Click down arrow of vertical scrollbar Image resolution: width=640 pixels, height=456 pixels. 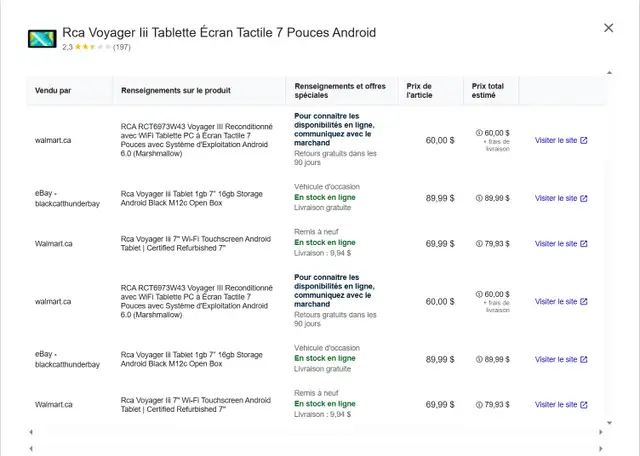(x=609, y=423)
